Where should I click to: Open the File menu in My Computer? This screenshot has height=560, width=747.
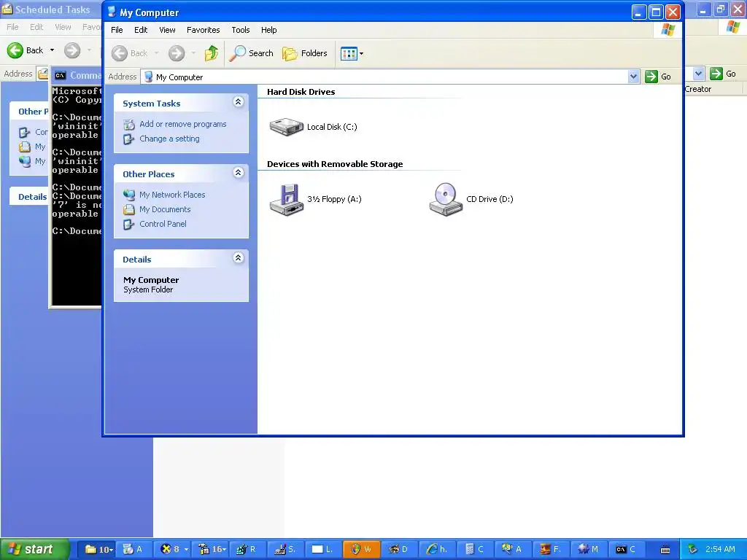(117, 30)
